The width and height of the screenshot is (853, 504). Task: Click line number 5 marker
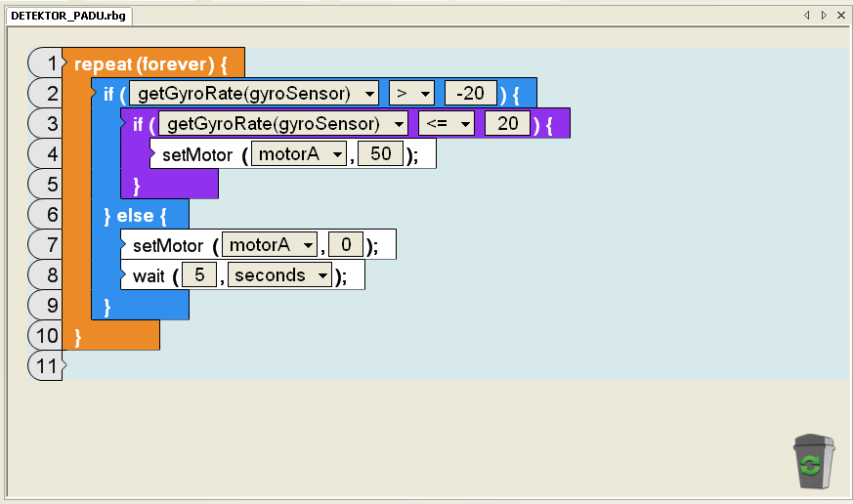[x=47, y=185]
